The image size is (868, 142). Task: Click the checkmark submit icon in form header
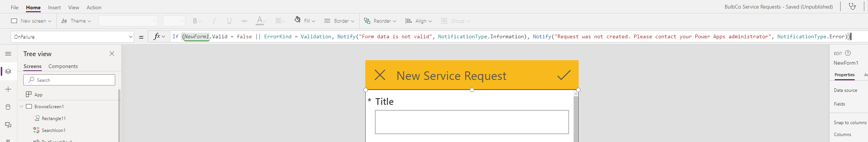point(564,75)
